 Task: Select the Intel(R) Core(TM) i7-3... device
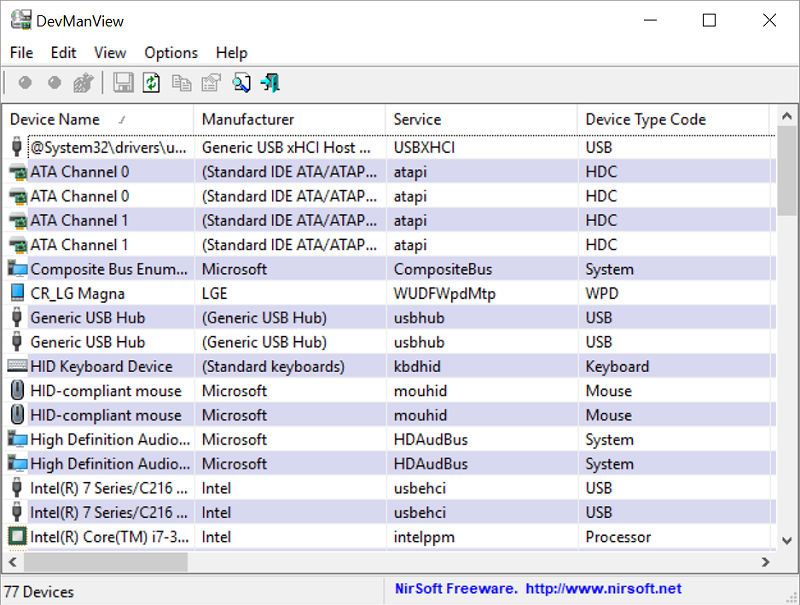pyautogui.click(x=390, y=537)
